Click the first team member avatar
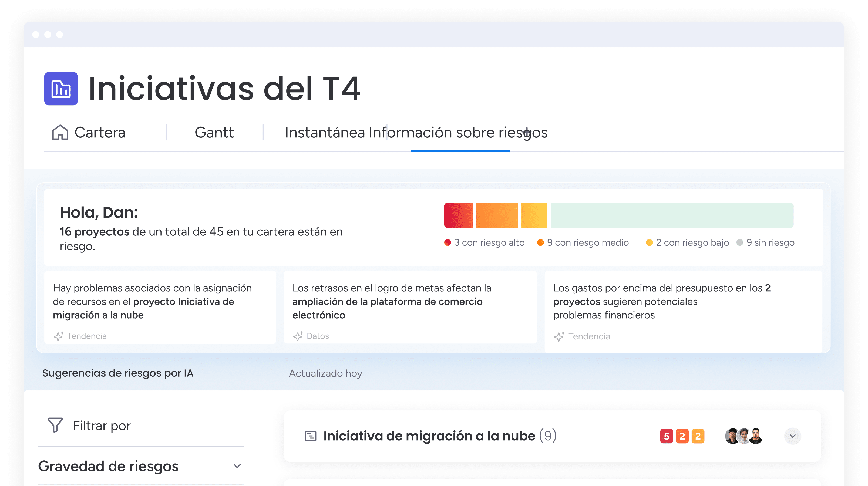 click(x=732, y=437)
